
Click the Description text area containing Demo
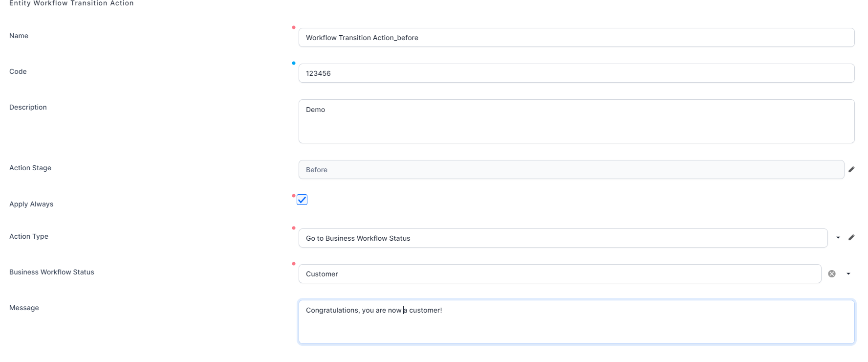(x=577, y=121)
